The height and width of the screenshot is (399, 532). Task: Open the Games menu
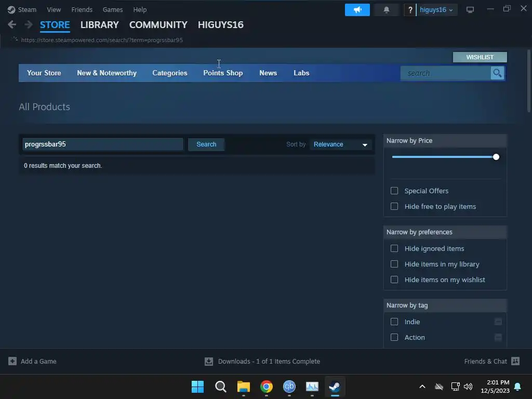113,10
